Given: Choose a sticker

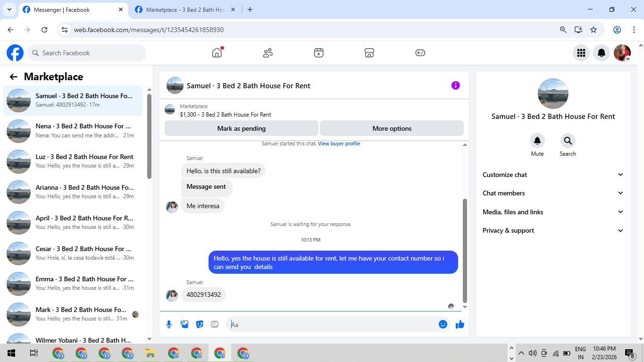Looking at the screenshot, I should point(200,324).
